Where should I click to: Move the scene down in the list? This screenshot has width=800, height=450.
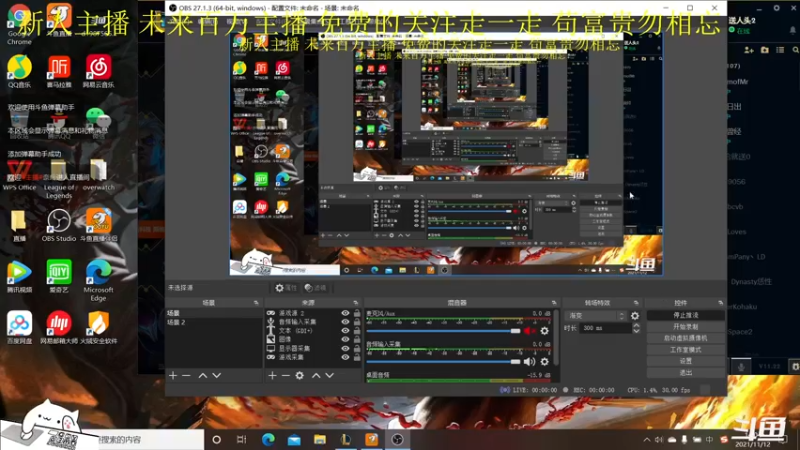tap(217, 376)
